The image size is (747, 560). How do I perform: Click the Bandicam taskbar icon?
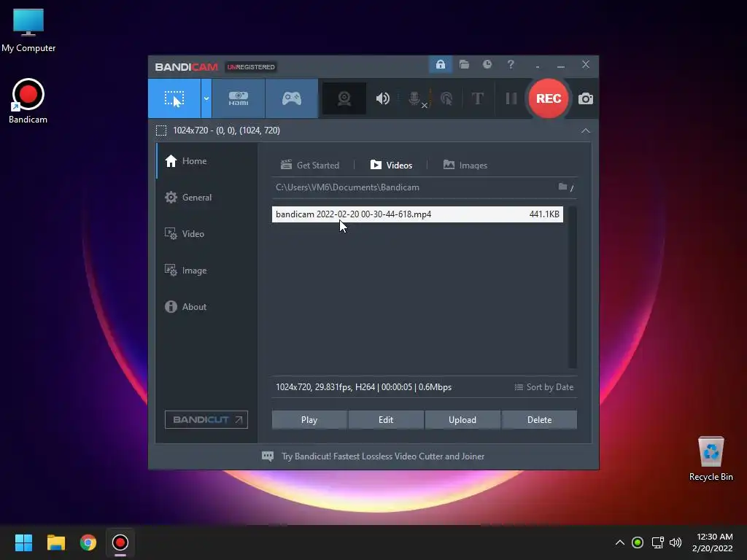click(x=120, y=542)
